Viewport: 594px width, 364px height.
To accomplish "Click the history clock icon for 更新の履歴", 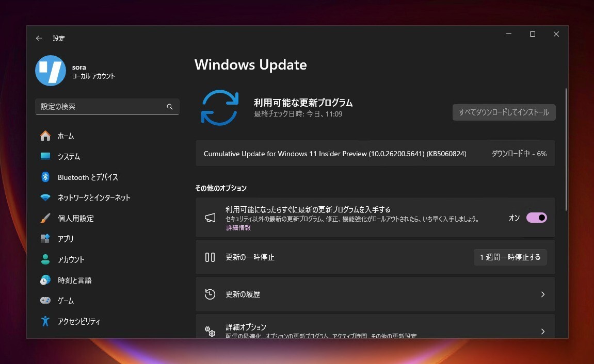I will 210,294.
